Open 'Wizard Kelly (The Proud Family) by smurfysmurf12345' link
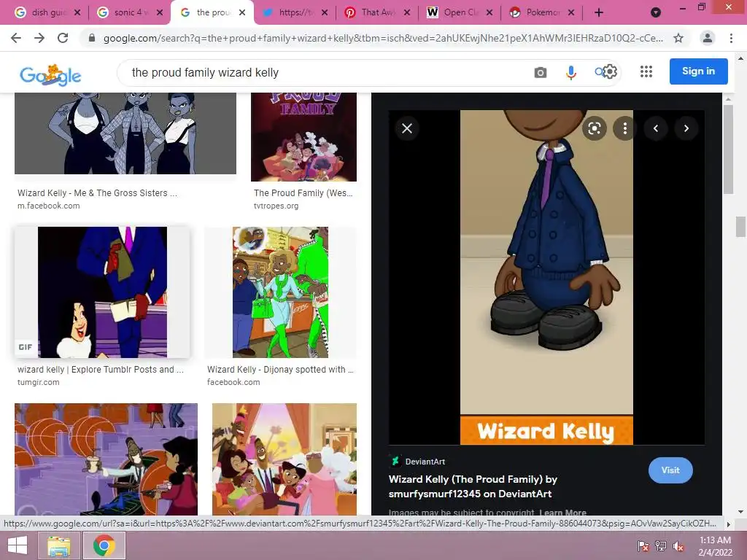 473,486
